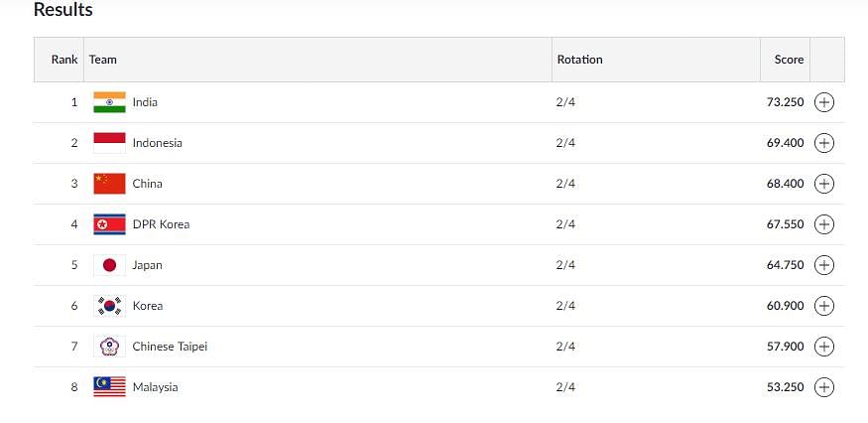This screenshot has width=868, height=423.
Task: Open Malaysia's result details plus icon
Action: [x=823, y=387]
